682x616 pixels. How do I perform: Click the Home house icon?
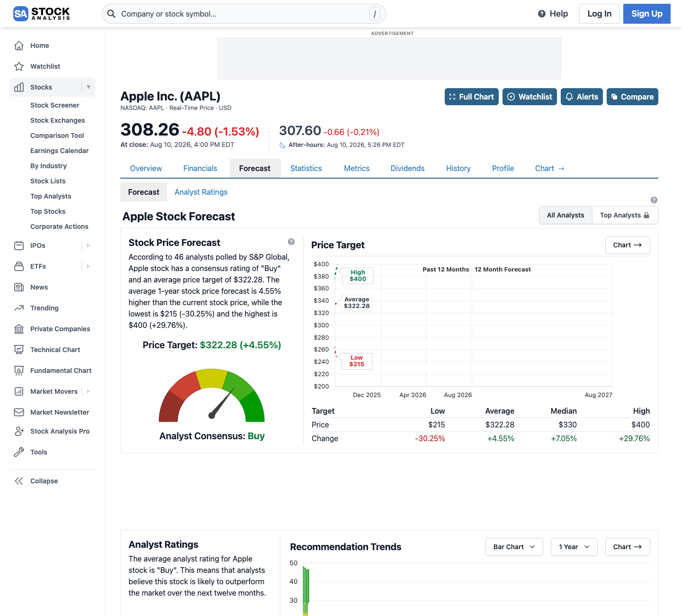click(x=19, y=45)
